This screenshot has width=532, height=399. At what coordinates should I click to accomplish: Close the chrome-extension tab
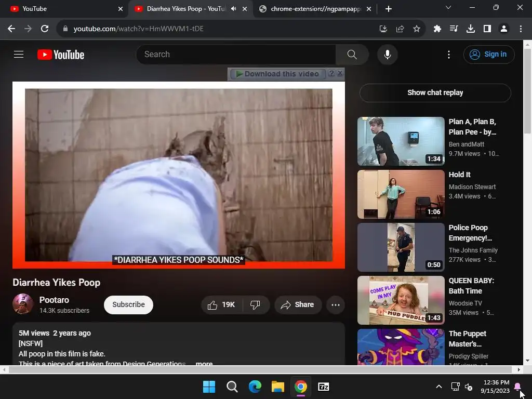click(369, 9)
